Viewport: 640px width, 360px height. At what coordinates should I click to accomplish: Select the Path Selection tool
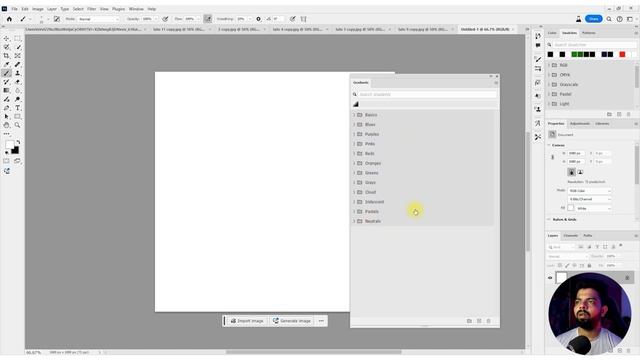pos(7,117)
